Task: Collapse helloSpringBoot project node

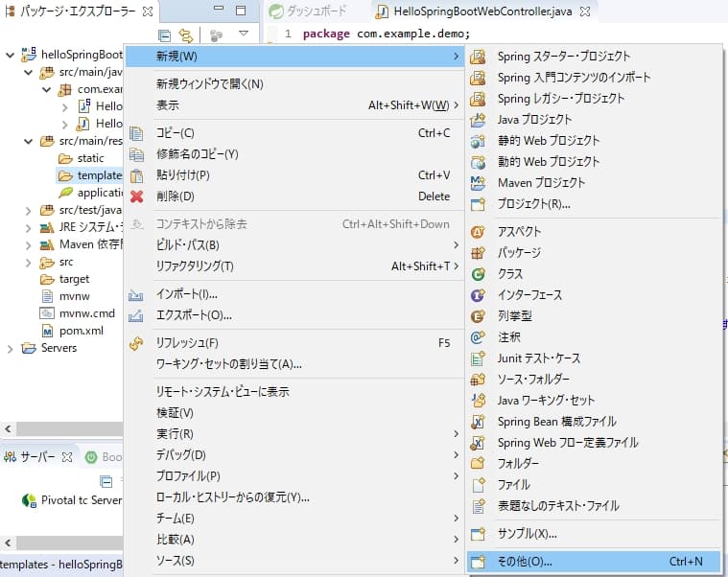Action: (10, 56)
